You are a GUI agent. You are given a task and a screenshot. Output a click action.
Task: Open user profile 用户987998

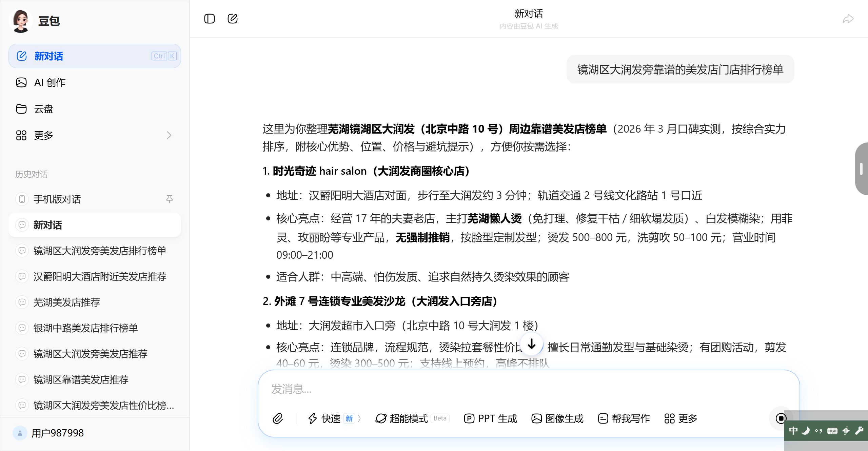click(x=48, y=433)
